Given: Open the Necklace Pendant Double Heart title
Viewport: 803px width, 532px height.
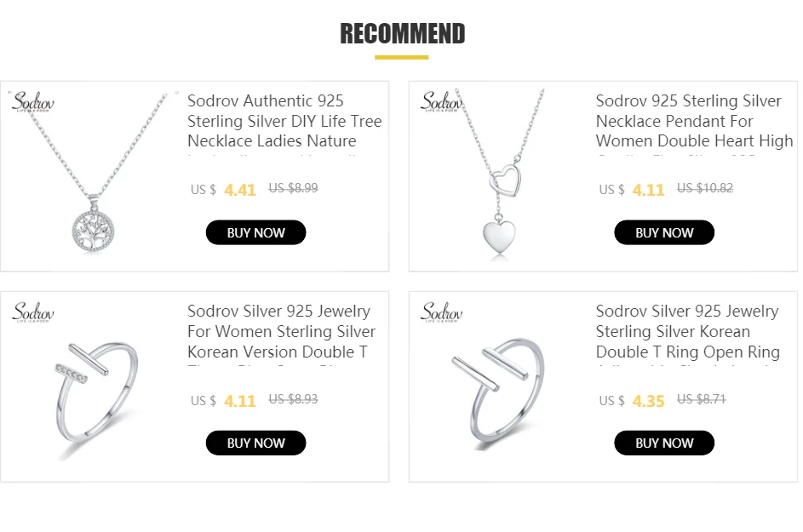Looking at the screenshot, I should [693, 121].
